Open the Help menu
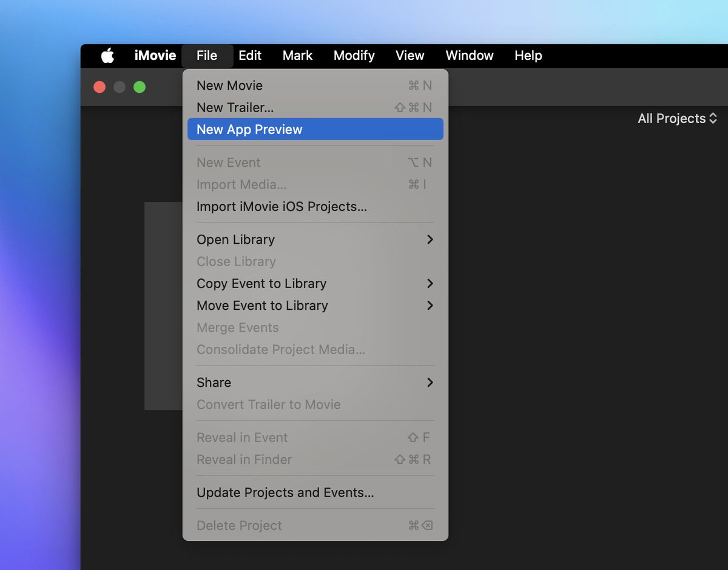 (528, 56)
